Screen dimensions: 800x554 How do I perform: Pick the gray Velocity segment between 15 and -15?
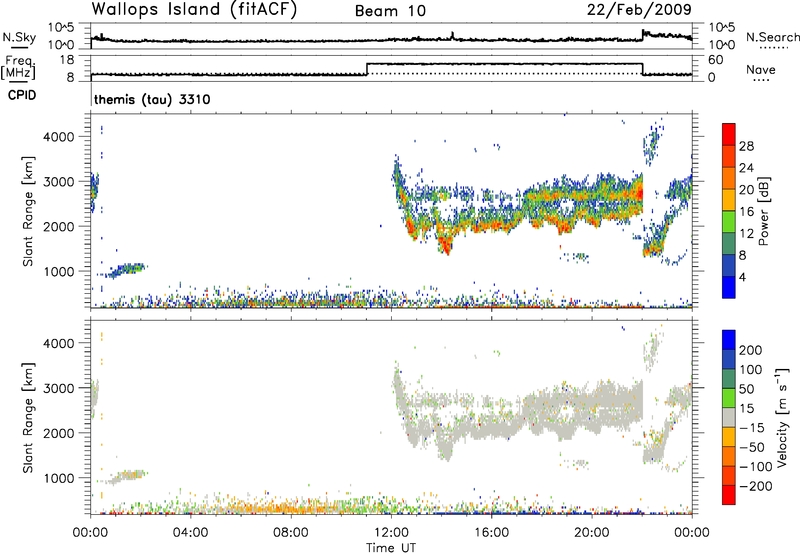coord(729,418)
